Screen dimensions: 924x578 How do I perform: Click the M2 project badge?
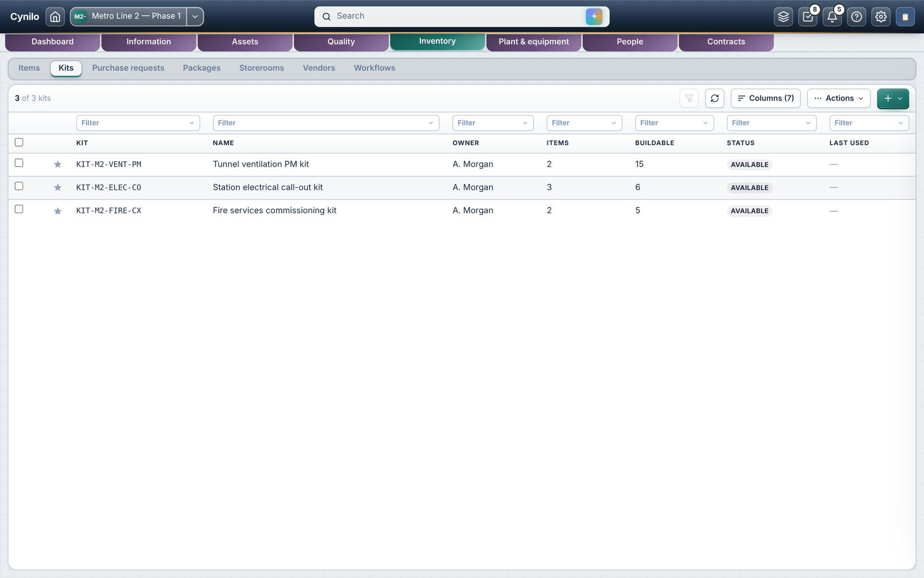click(x=80, y=16)
